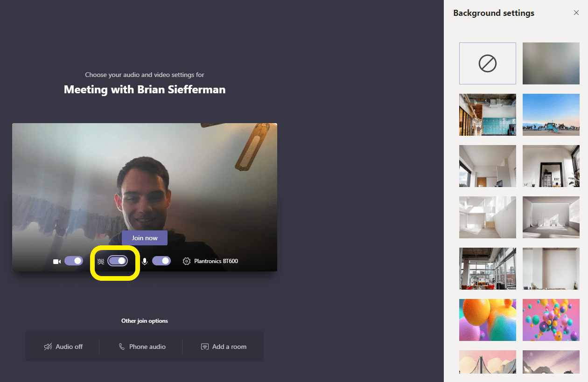Image resolution: width=588 pixels, height=382 pixels.
Task: Click the Plantronics BT600 device label
Action: coord(216,261)
